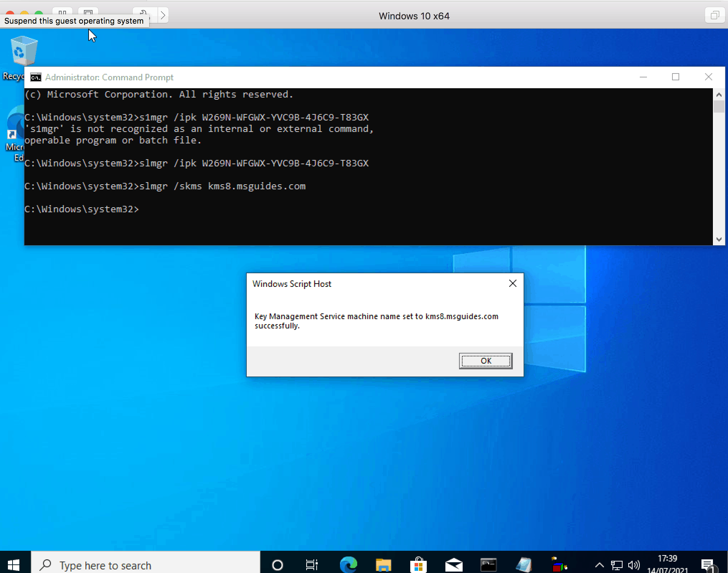Click the "'s1mgr' is not recognized" error line
The image size is (728, 573).
click(199, 129)
